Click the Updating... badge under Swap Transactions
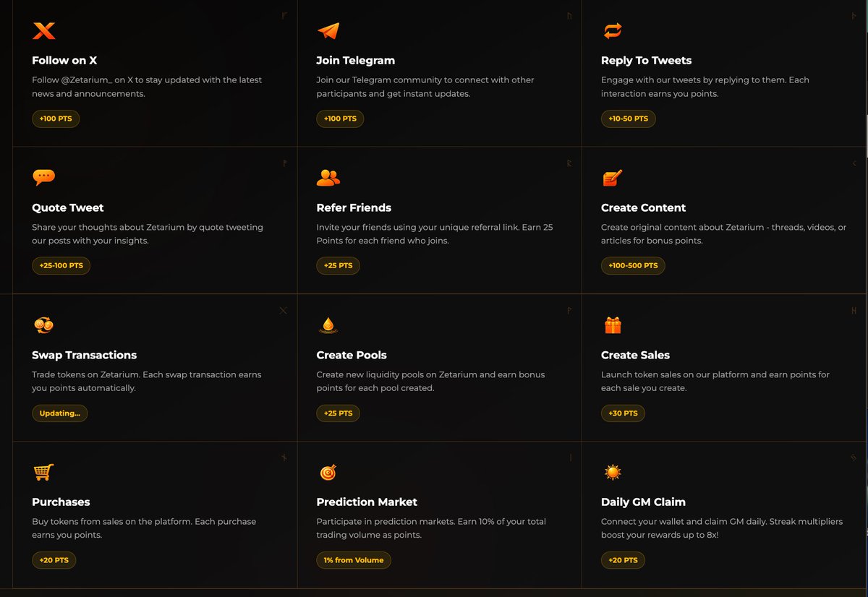The height and width of the screenshot is (597, 868). (x=59, y=413)
